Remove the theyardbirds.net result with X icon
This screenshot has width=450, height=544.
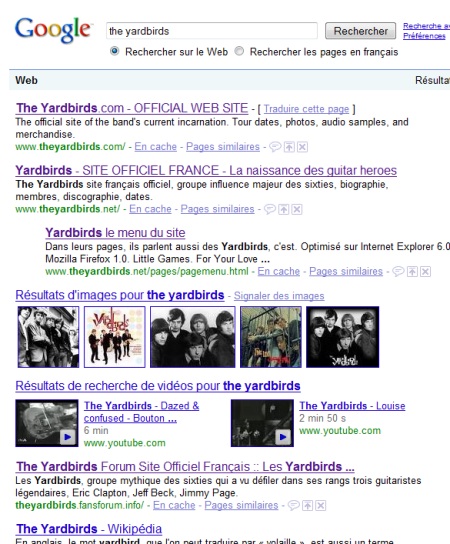coord(297,210)
